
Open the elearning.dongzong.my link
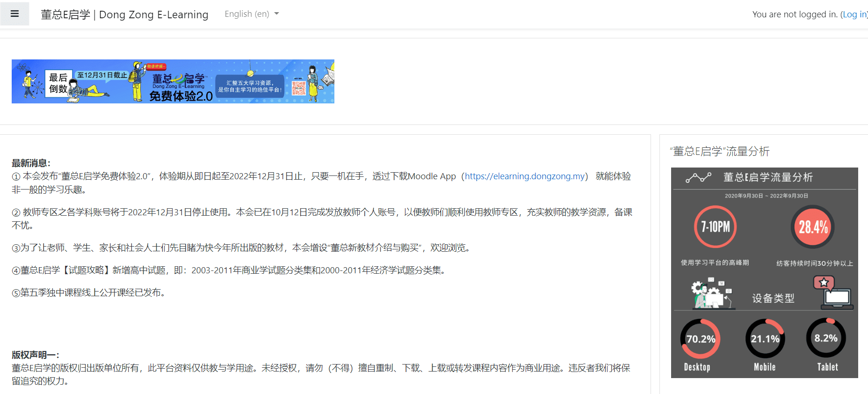coord(525,176)
